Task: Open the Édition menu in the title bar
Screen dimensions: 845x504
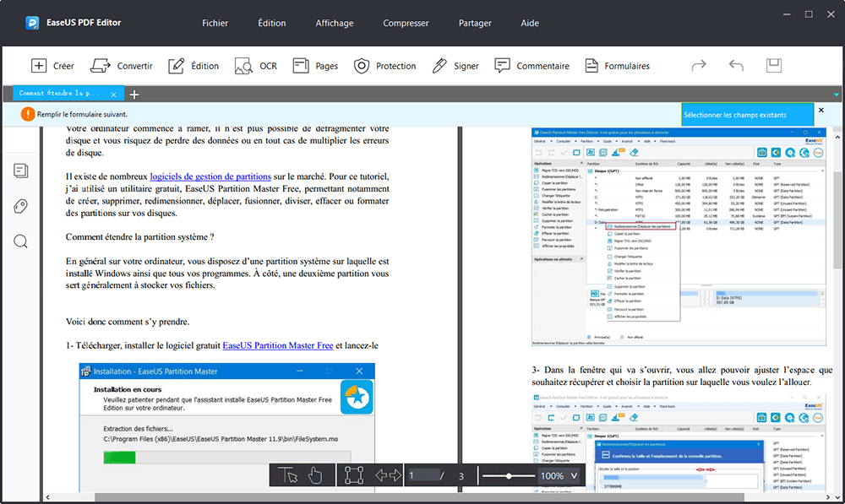Action: [x=271, y=23]
